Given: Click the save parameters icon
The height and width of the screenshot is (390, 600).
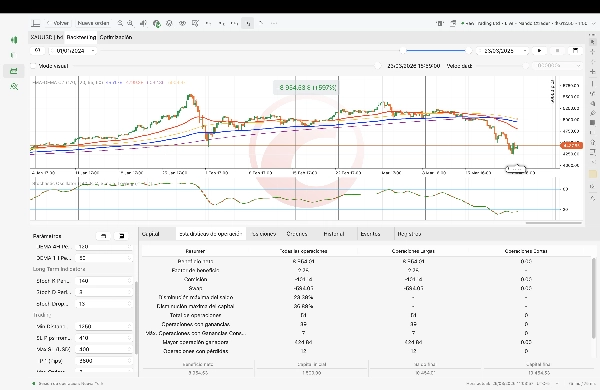Looking at the screenshot, I should tap(122, 236).
